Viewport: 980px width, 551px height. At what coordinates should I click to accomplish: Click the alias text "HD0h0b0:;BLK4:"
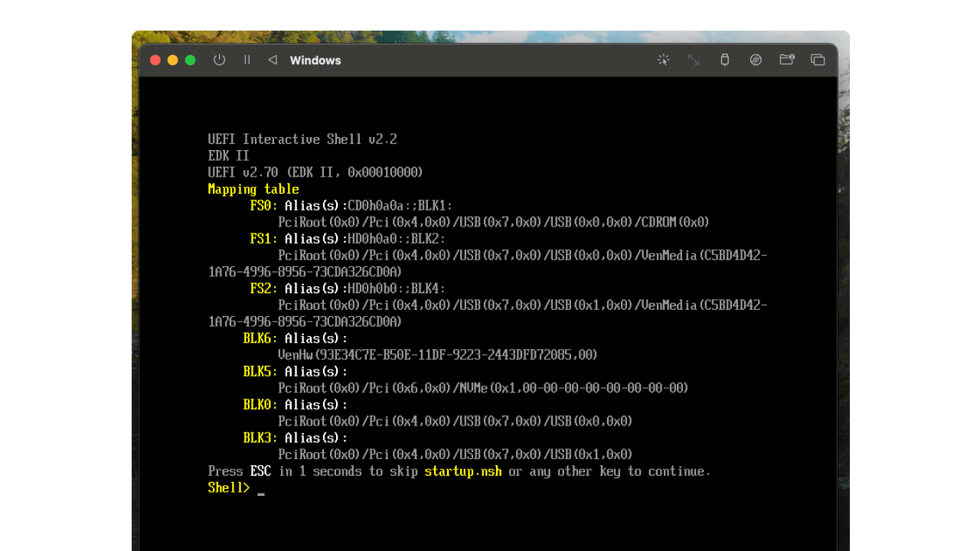(397, 289)
